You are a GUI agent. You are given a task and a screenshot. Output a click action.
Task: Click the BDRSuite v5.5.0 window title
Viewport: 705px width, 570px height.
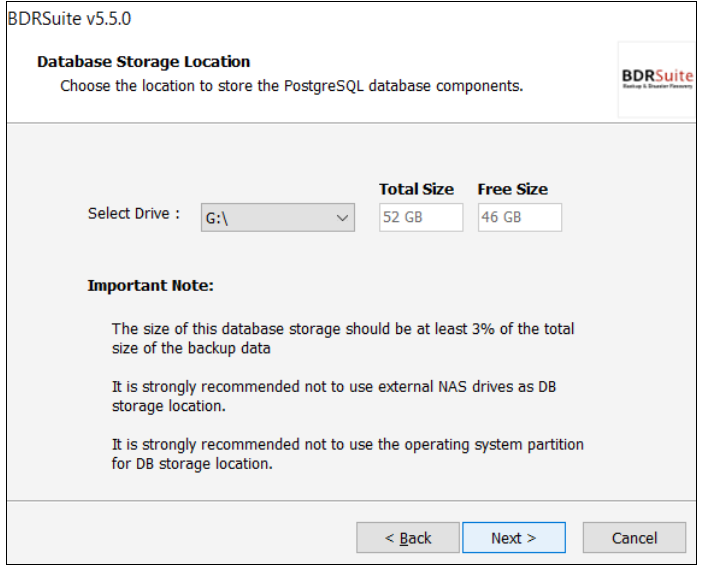(70, 19)
